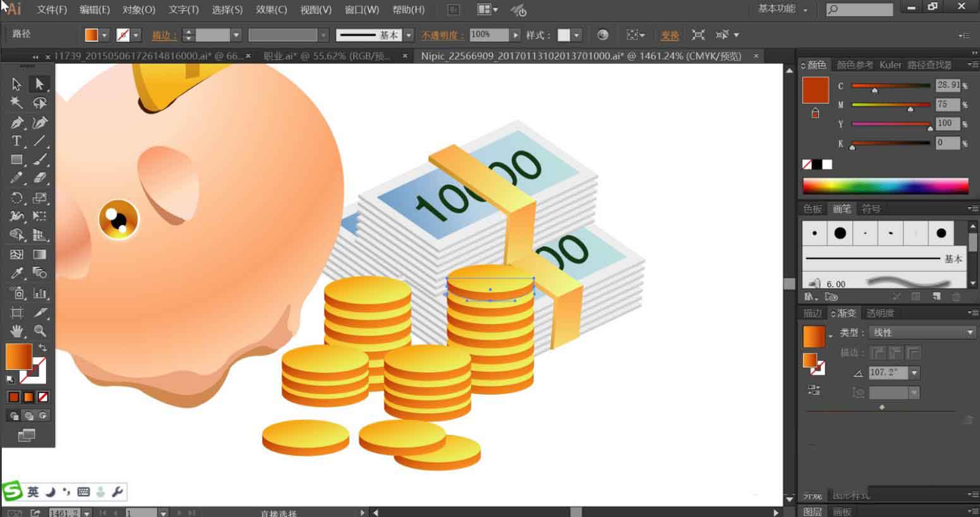The width and height of the screenshot is (980, 517).
Task: Select the Perspective Grid tool
Action: pyautogui.click(x=39, y=235)
